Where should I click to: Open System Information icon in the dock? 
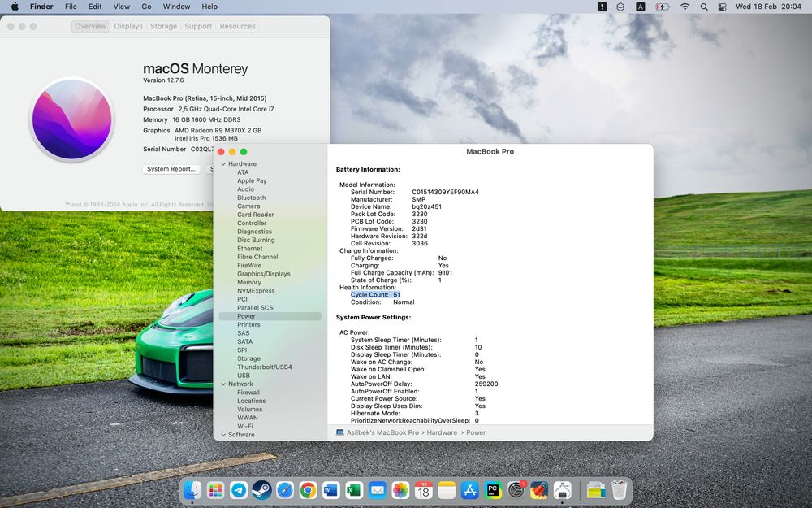tap(563, 490)
